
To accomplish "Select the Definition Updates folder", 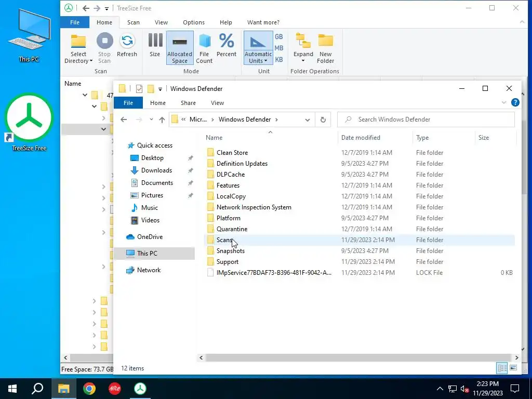I will coord(242,164).
